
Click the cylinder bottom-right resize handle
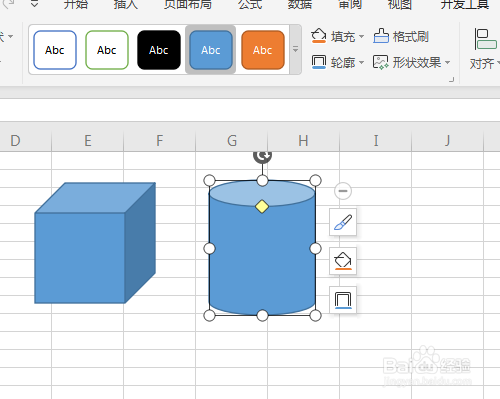pos(315,315)
